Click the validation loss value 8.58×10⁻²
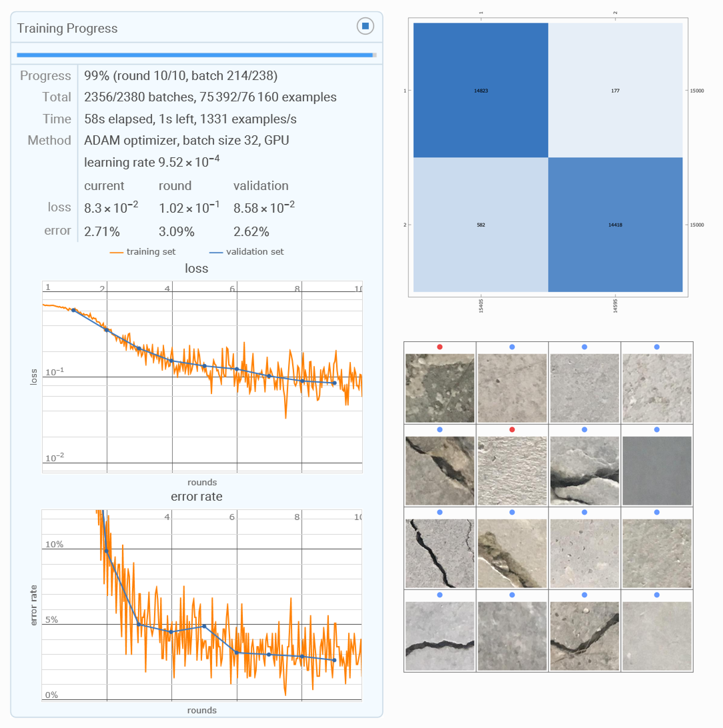Image resolution: width=723 pixels, height=728 pixels. (x=264, y=207)
